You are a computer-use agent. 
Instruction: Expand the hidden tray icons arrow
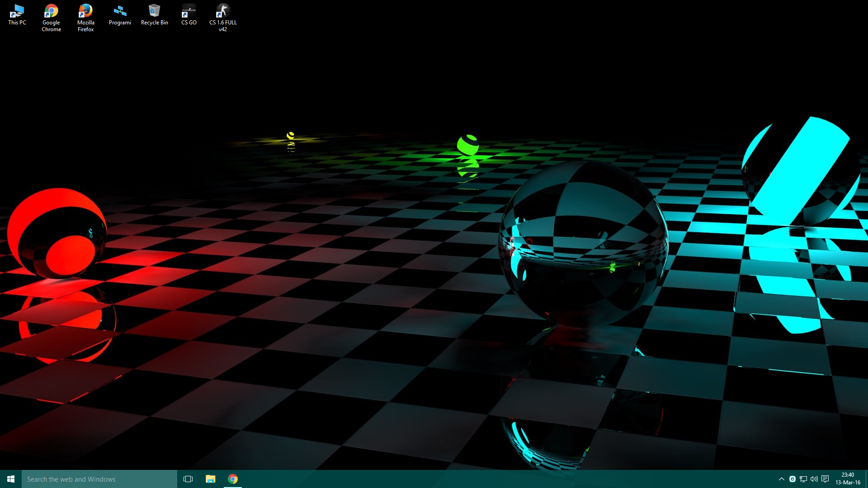click(781, 479)
